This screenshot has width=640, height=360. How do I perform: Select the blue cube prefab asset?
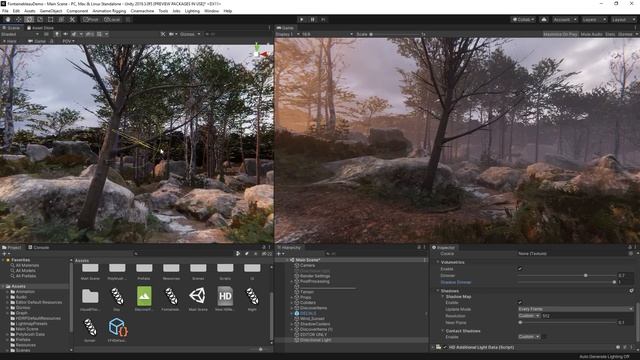click(x=117, y=330)
